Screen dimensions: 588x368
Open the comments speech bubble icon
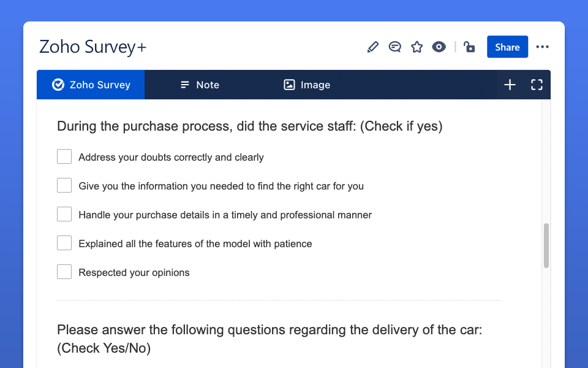point(395,47)
